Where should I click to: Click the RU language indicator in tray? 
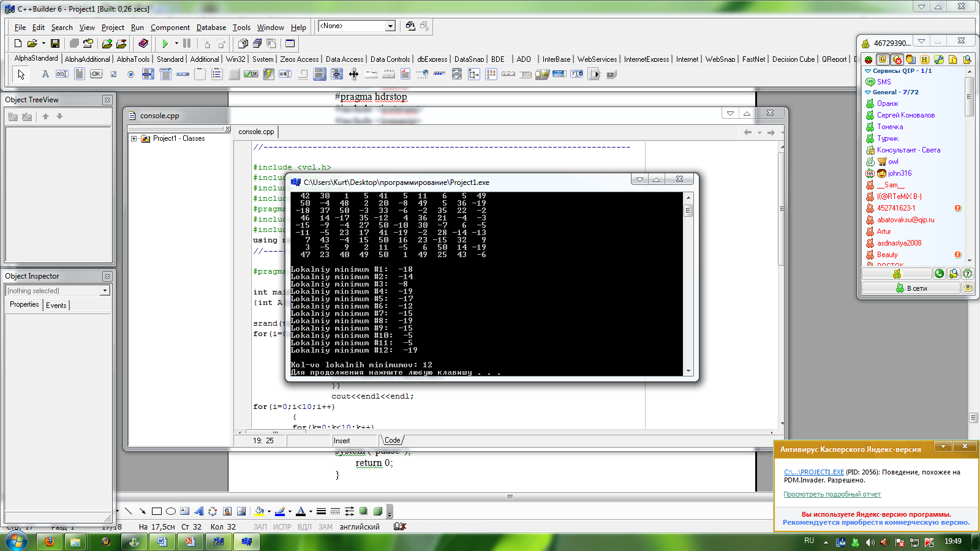coord(809,541)
